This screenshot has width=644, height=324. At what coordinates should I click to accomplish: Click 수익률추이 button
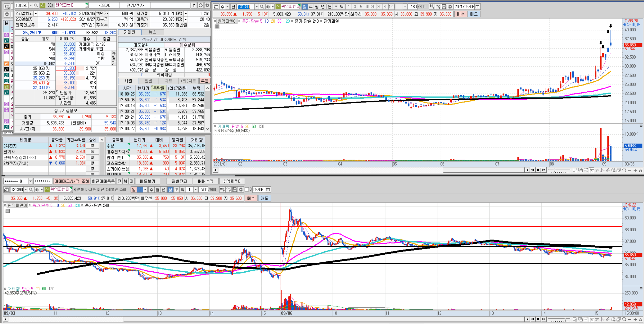pos(232,181)
